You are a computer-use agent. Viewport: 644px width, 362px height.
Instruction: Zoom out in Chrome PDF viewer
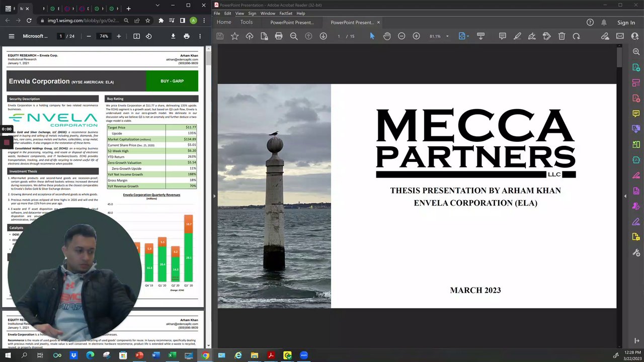[x=89, y=36]
